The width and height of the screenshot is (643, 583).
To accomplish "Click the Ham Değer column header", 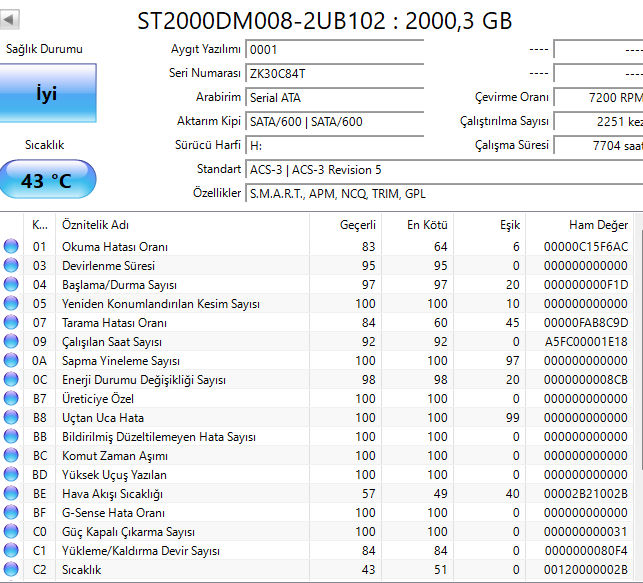I will (579, 225).
